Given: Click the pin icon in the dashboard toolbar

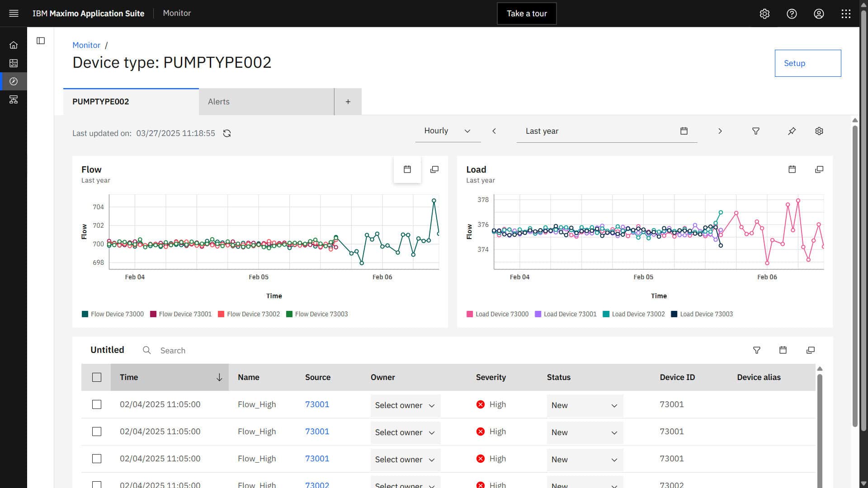Looking at the screenshot, I should [x=792, y=131].
